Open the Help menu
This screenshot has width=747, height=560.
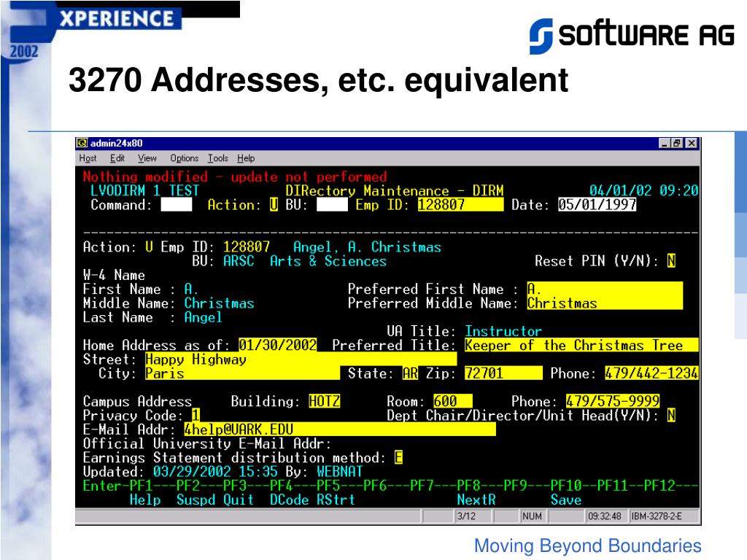tap(246, 158)
